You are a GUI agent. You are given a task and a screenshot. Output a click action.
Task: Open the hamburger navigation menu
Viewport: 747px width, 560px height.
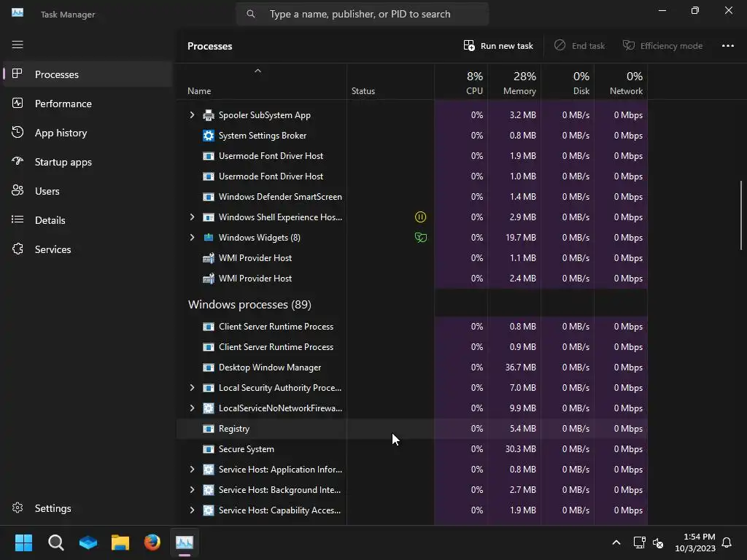(18, 44)
